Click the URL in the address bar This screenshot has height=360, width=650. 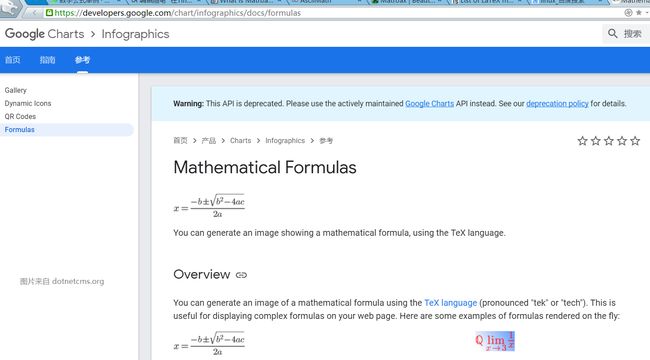pos(178,13)
